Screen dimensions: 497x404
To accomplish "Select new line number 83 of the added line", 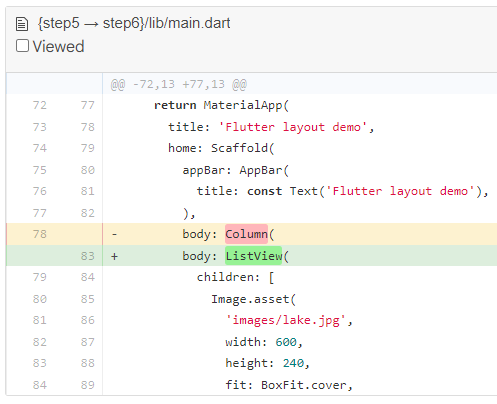I will [x=88, y=256].
